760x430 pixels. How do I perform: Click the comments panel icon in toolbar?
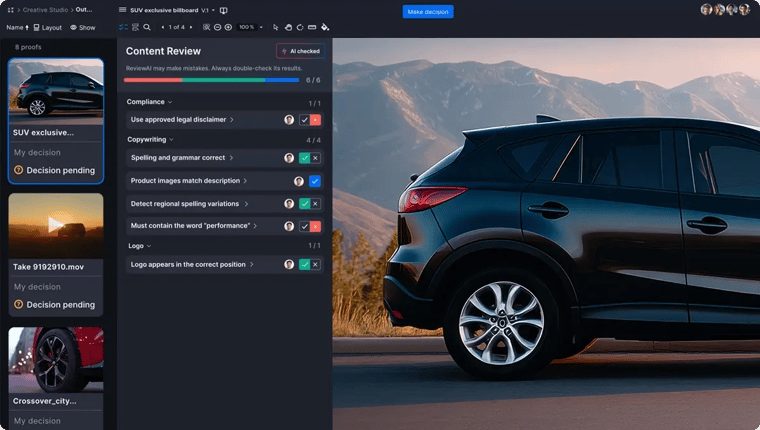(135, 27)
